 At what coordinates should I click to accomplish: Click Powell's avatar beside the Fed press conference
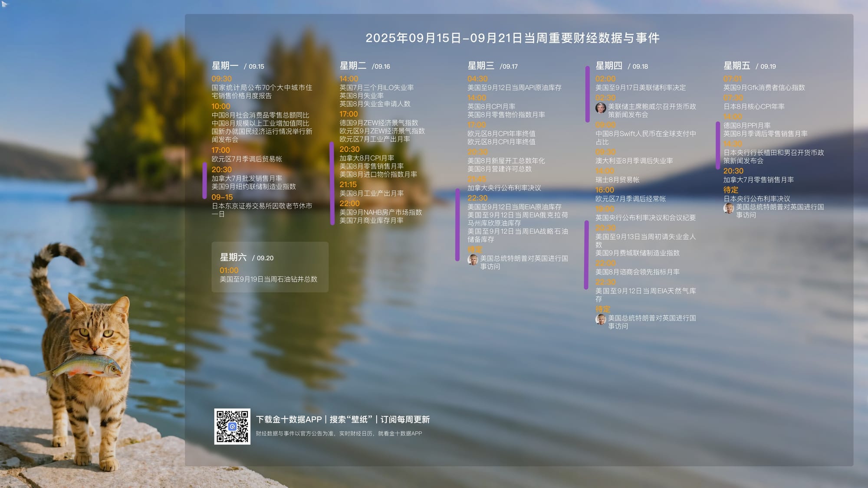(x=601, y=108)
